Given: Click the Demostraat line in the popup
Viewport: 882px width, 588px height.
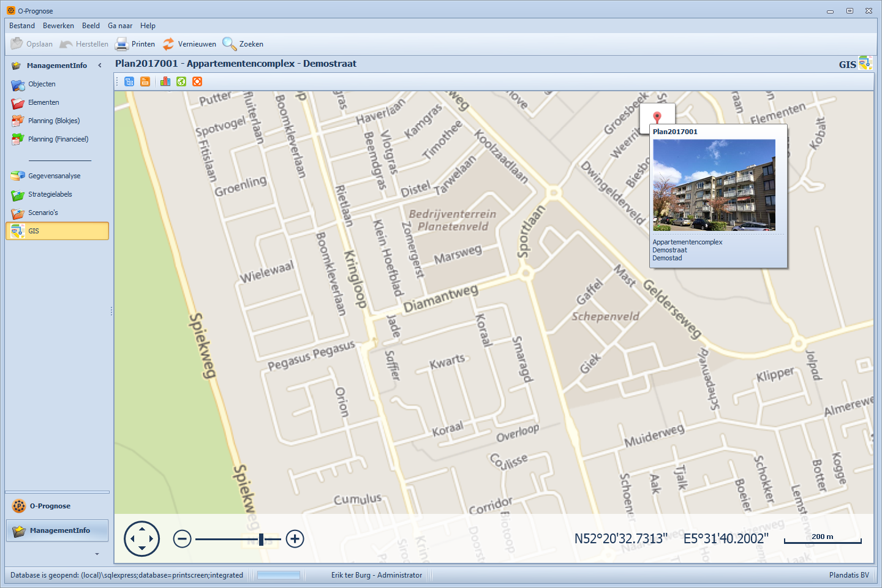Looking at the screenshot, I should pos(669,250).
